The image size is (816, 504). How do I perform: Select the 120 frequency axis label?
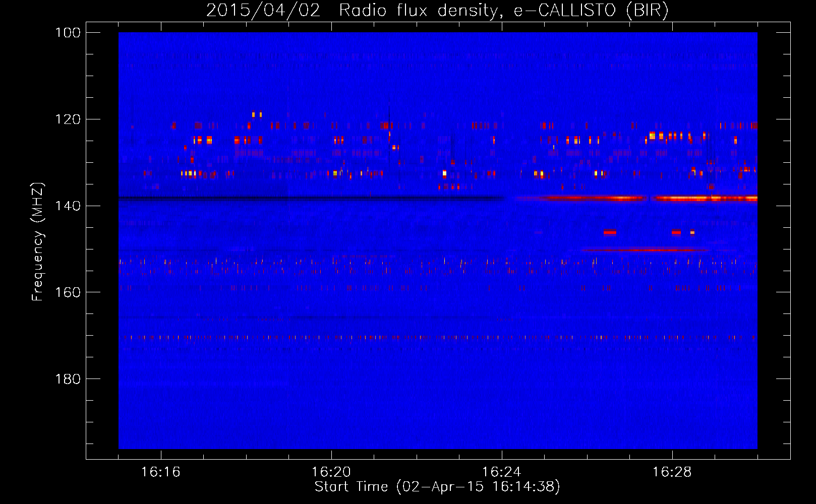pos(68,119)
